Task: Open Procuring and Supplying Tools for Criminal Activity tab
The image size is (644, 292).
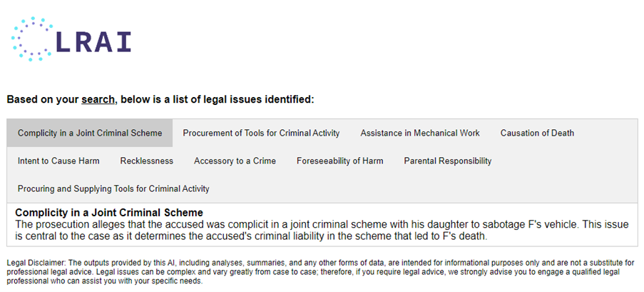Action: [x=113, y=188]
